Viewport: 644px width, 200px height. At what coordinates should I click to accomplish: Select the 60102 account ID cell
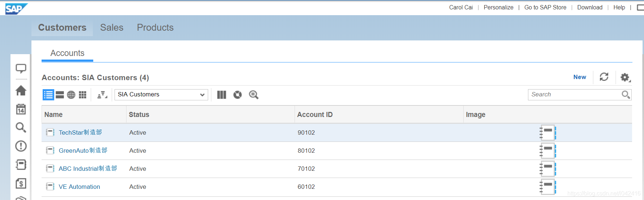306,187
